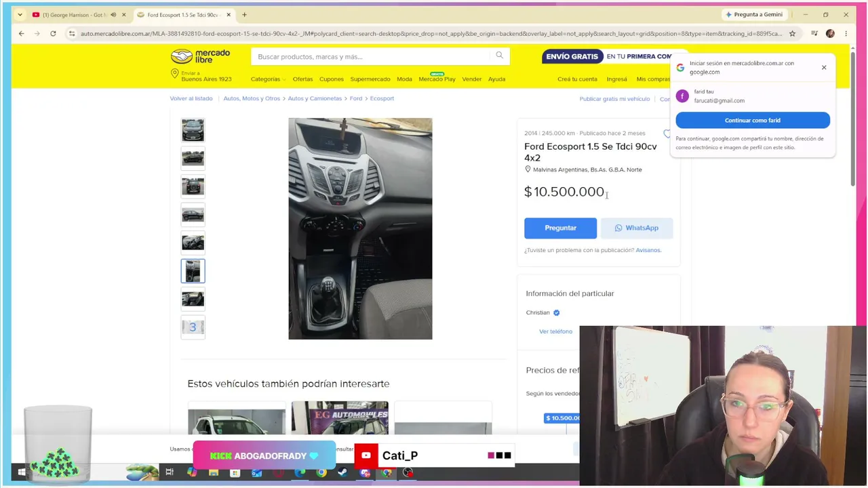Reload the current page

53,33
